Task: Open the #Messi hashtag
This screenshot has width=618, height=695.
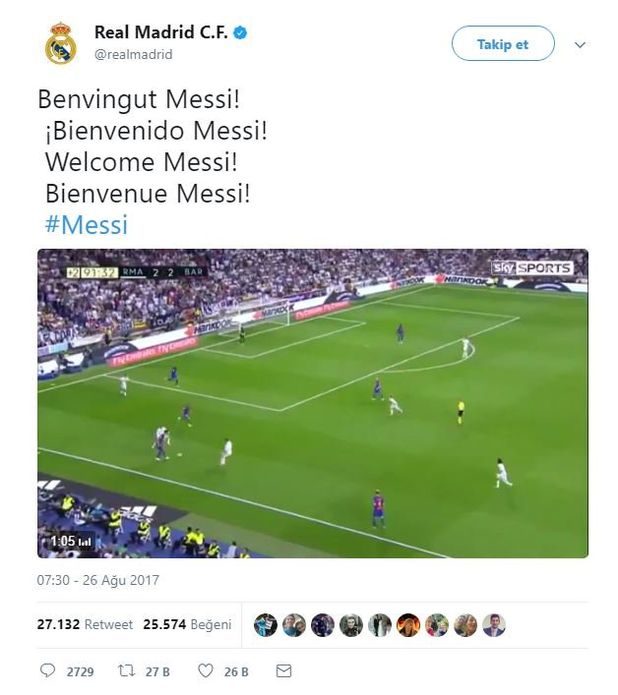Action: tap(86, 225)
